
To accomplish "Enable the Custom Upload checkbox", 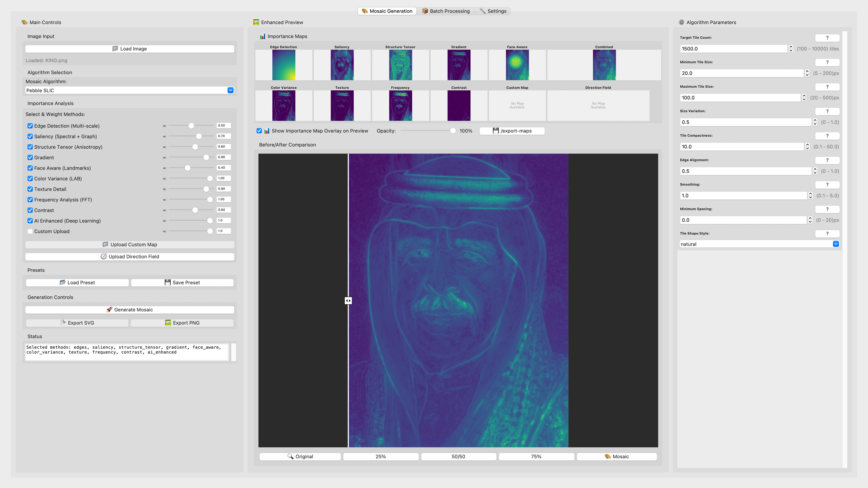I will 30,231.
